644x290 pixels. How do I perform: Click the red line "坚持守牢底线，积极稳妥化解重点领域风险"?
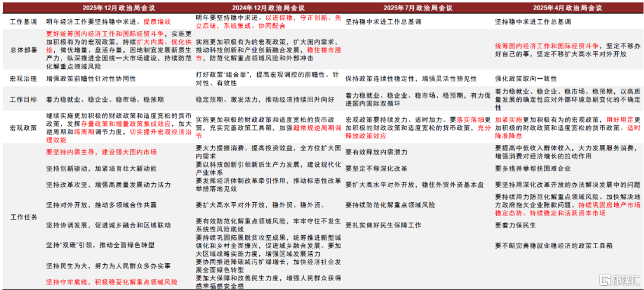coord(112,282)
